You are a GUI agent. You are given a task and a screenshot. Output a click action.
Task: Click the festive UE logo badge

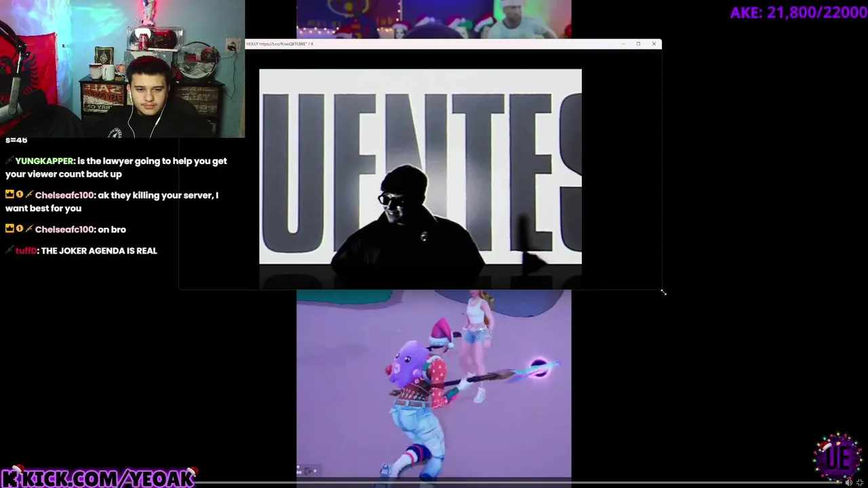837,457
